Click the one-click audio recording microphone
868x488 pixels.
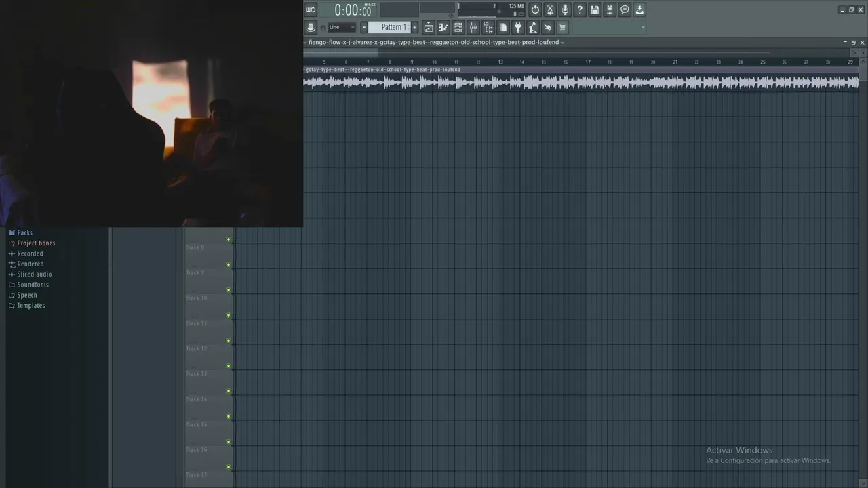[565, 9]
